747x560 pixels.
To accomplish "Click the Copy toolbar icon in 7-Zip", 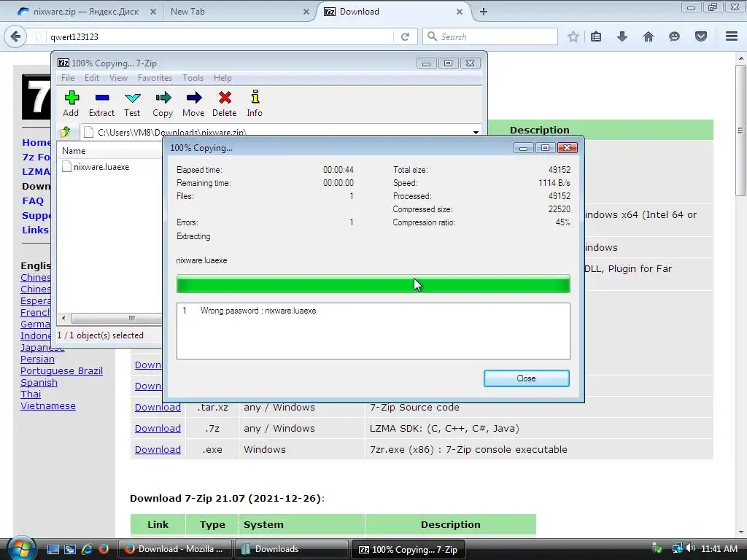I will pyautogui.click(x=163, y=104).
